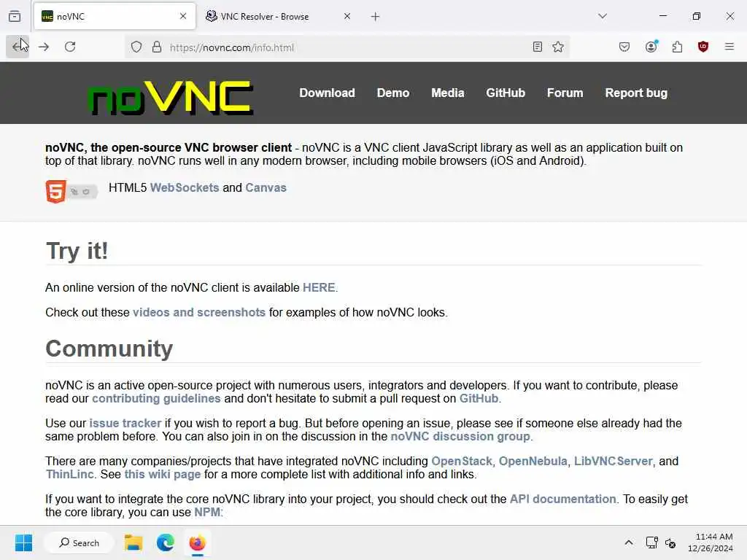Open the Media nav item

(x=447, y=93)
